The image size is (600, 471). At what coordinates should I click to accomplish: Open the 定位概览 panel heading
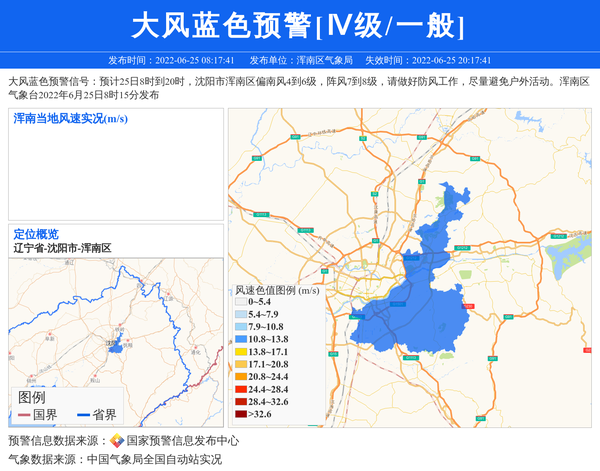tap(36, 234)
